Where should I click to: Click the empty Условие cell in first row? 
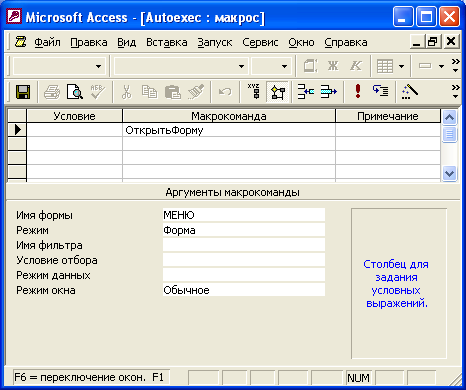pos(74,130)
